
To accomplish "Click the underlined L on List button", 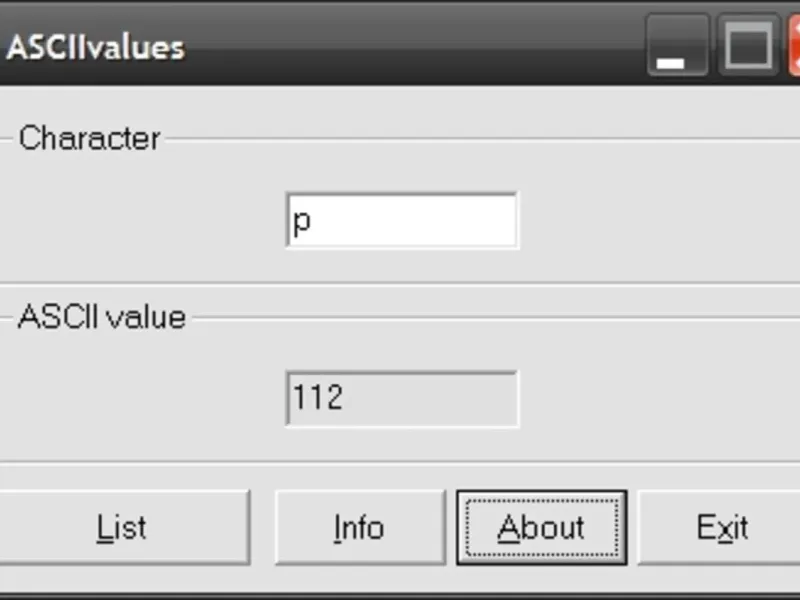I will coord(103,527).
